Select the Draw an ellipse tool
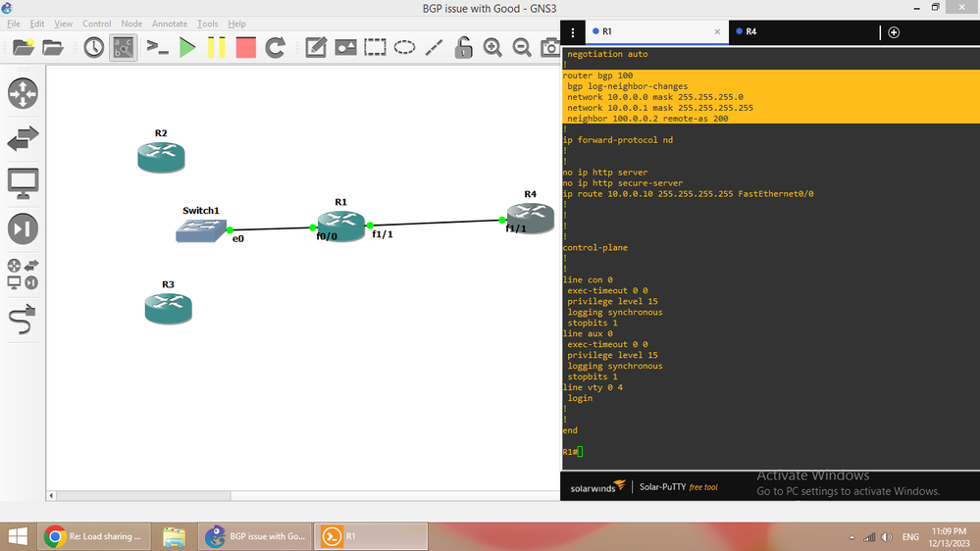Viewport: 980px width, 551px height. coord(404,47)
